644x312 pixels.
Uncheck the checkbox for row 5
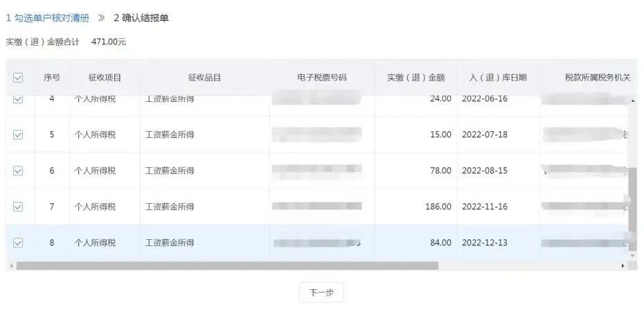[18, 135]
